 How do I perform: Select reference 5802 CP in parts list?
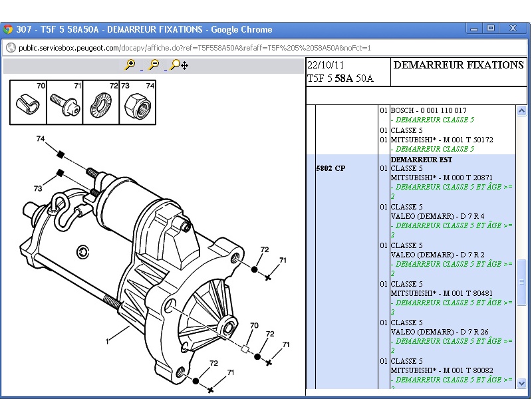tap(331, 168)
